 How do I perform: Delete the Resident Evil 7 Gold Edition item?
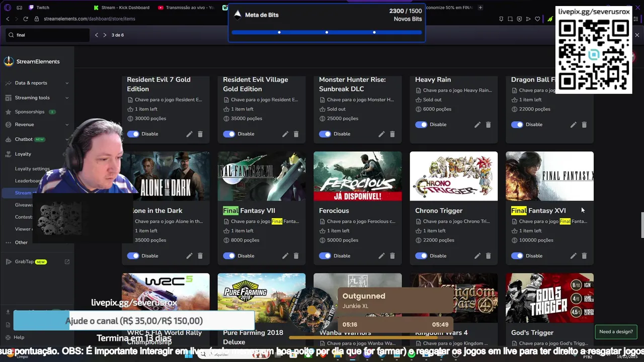coord(200,134)
